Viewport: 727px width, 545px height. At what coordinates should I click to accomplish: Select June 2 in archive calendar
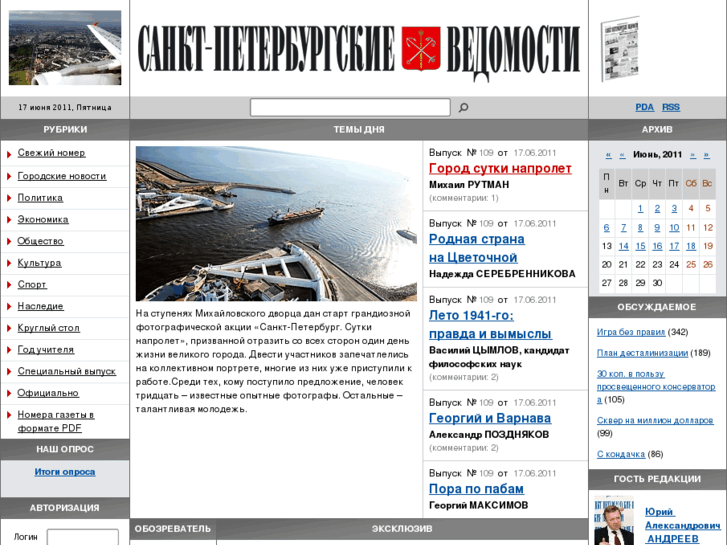click(x=657, y=209)
